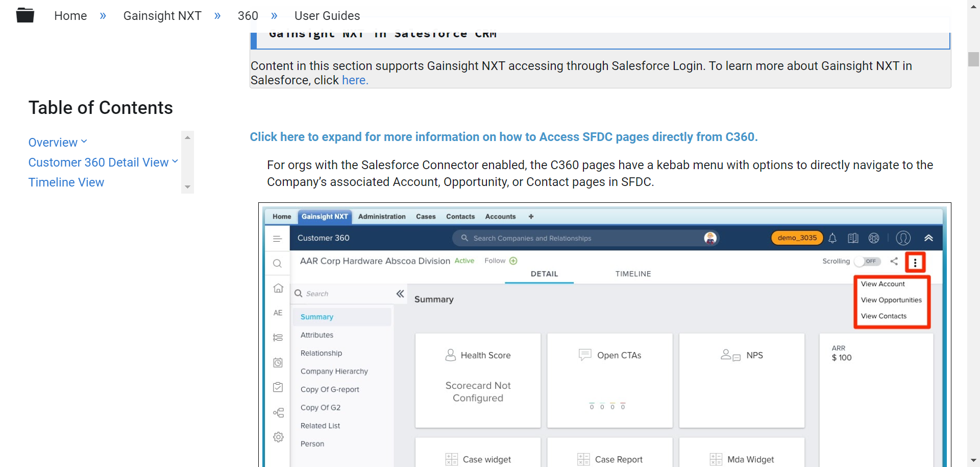This screenshot has width=980, height=467.
Task: Click the Health Score widget
Action: [478, 381]
